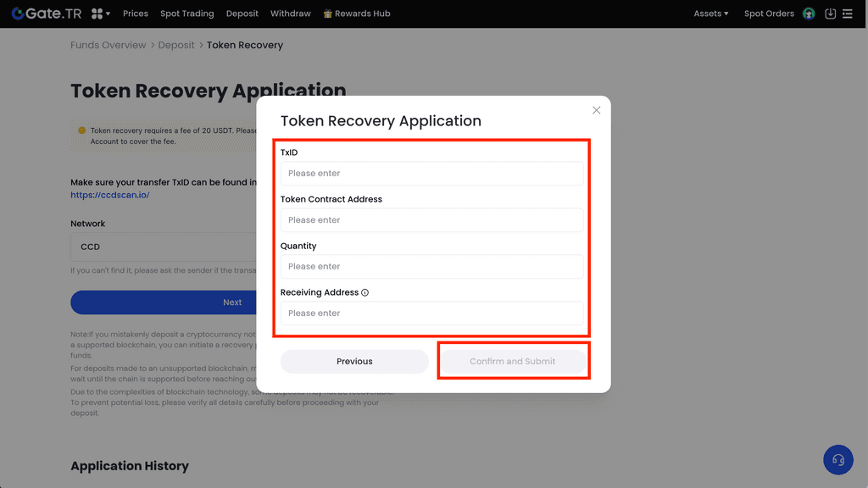Viewport: 868px width, 488px height.
Task: Click Receiving Address info icon
Action: 365,292
